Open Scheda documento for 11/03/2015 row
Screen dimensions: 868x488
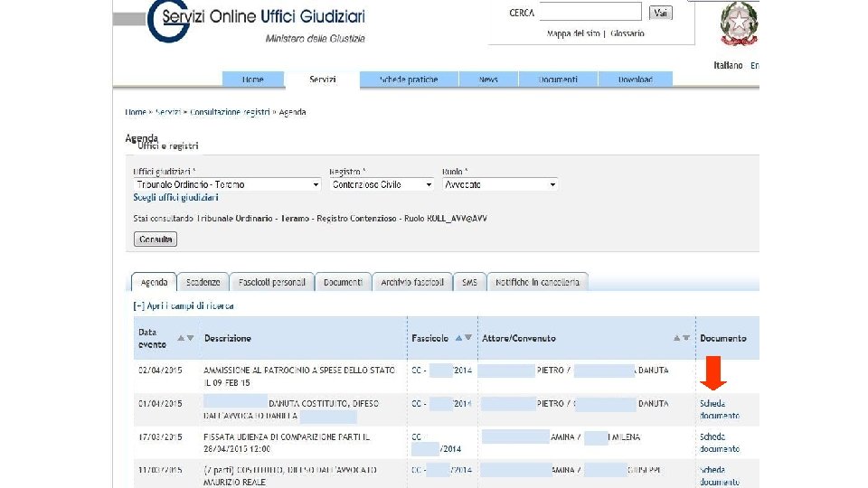pos(720,476)
